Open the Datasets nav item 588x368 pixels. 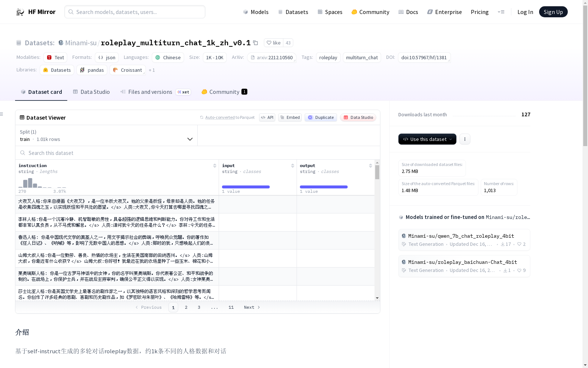293,12
